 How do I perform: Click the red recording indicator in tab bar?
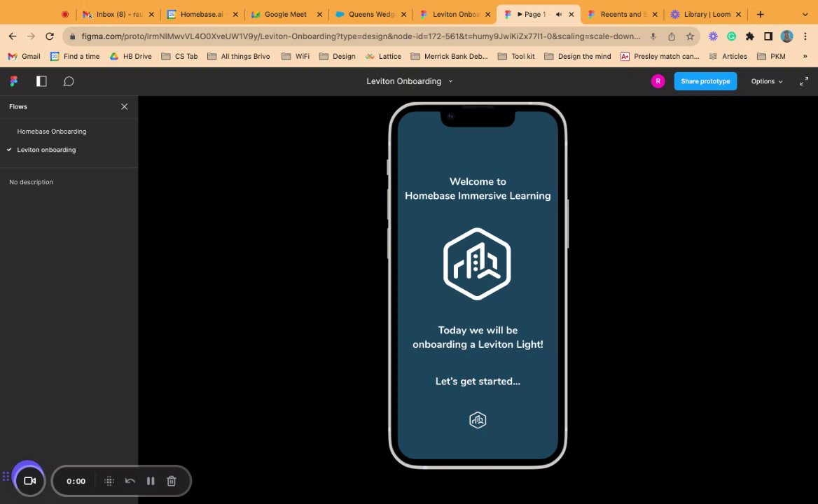tap(64, 14)
